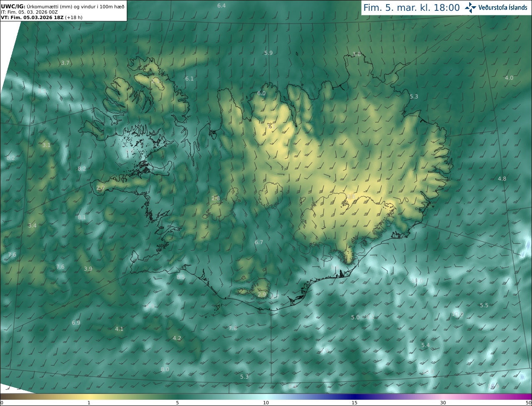The image size is (532, 406).
Task: Click the map value 7.8
Action: pos(233,328)
